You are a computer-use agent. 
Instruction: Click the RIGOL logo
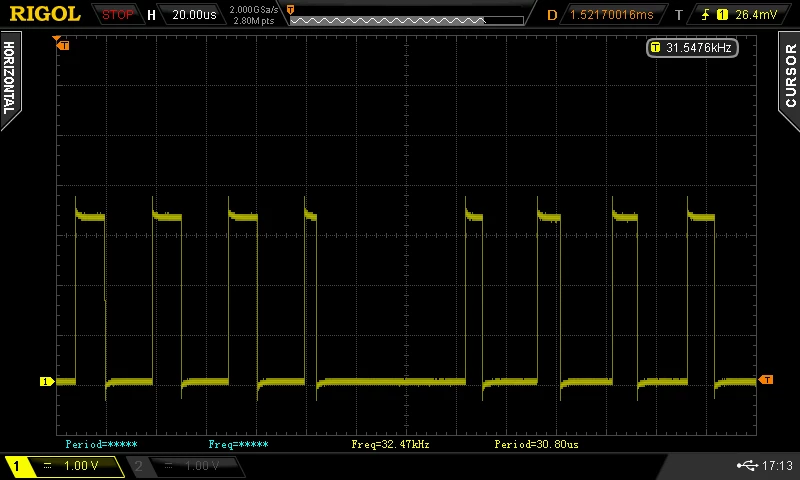[x=45, y=14]
